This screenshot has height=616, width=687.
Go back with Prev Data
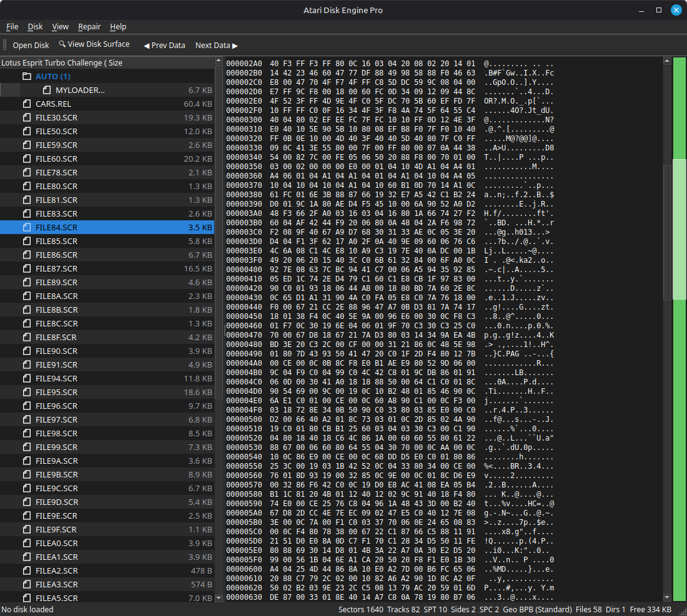tap(164, 45)
